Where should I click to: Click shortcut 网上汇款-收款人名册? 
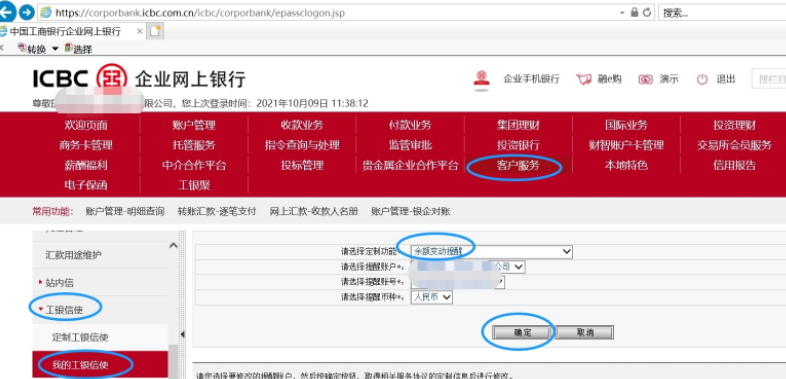coord(314,212)
